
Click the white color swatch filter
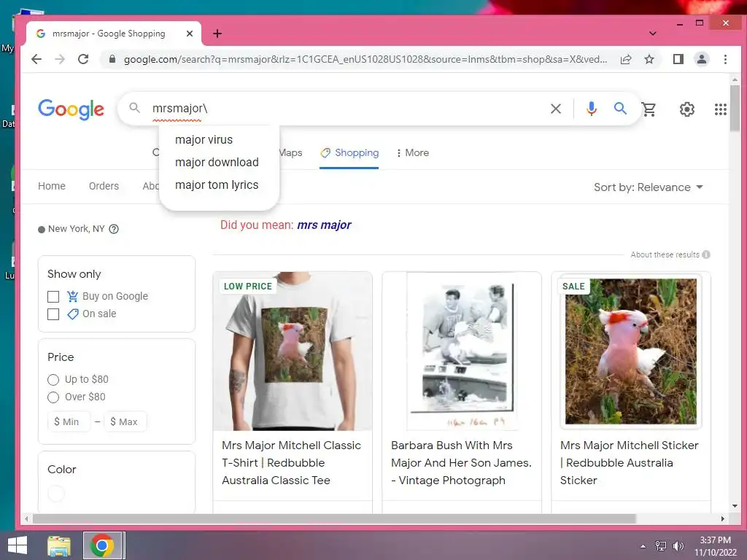pyautogui.click(x=56, y=494)
